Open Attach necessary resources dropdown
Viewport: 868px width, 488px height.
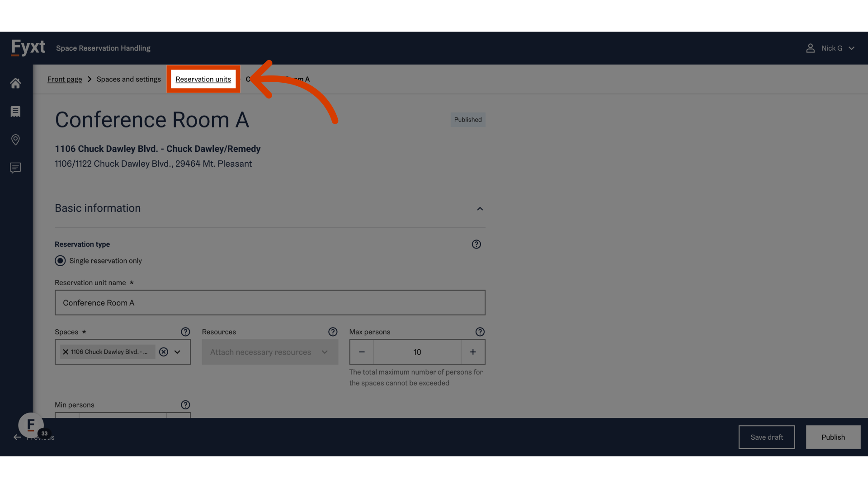pos(270,352)
